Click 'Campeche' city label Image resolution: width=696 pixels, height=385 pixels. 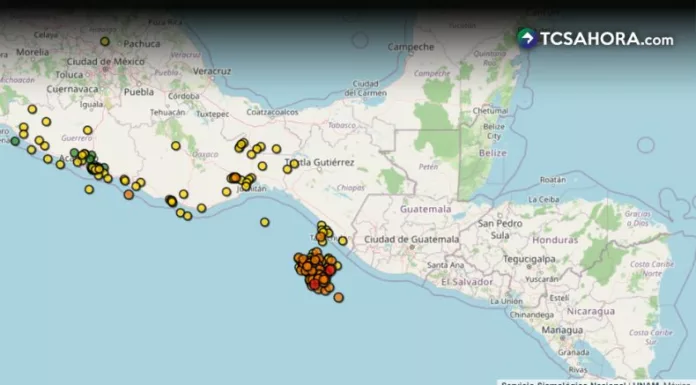(411, 47)
